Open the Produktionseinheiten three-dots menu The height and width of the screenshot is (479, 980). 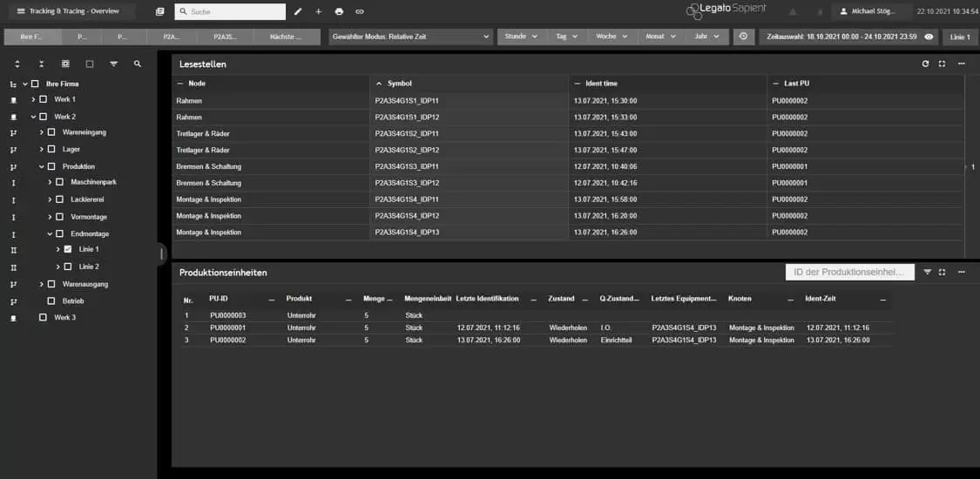coord(961,273)
